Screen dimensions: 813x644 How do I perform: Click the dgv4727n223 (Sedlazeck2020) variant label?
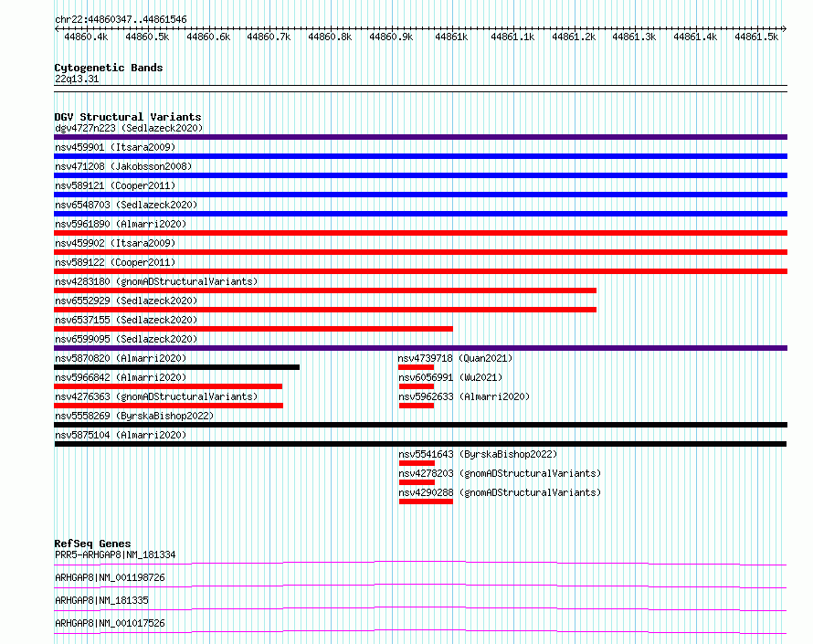coord(129,128)
